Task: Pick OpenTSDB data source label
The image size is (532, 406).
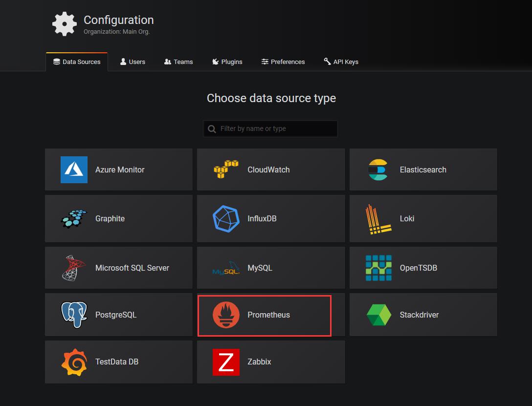Action: click(x=419, y=268)
